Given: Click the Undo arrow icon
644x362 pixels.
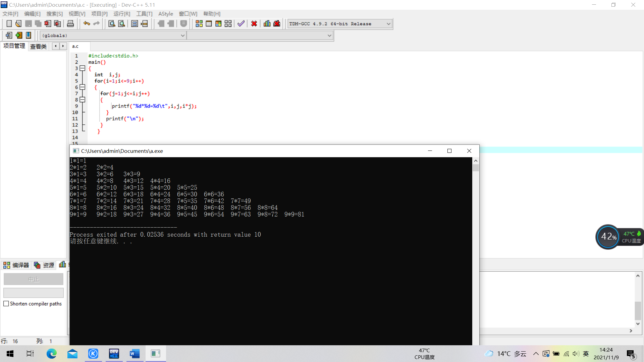Looking at the screenshot, I should click(87, 23).
